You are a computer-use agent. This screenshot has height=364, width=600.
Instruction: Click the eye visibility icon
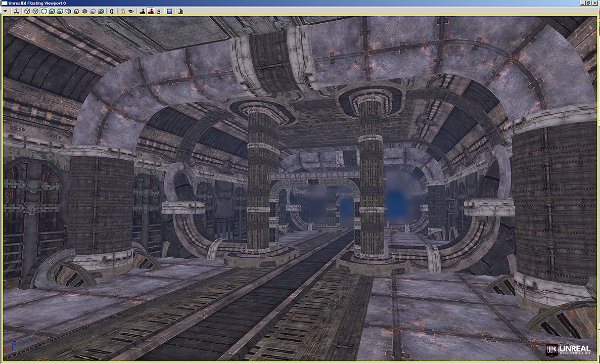pos(131,12)
